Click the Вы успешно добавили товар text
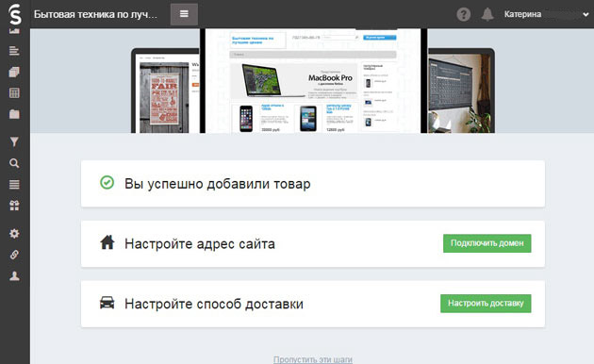Image resolution: width=594 pixels, height=364 pixels. (x=218, y=184)
